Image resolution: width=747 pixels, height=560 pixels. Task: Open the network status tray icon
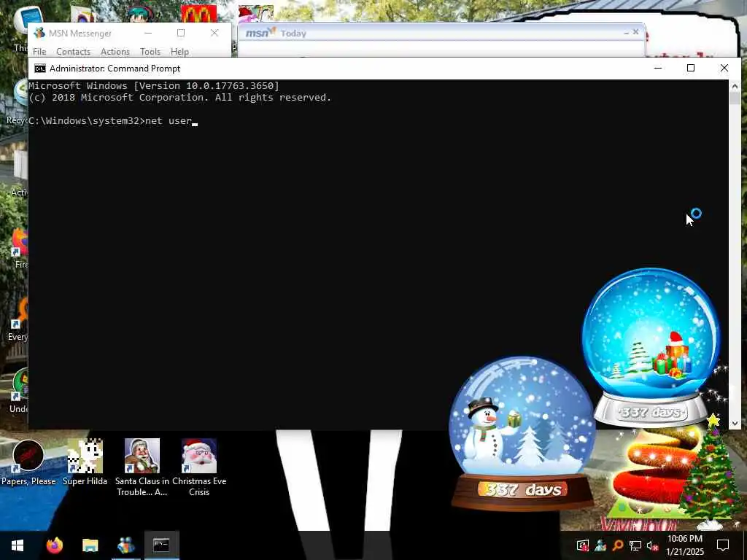click(x=635, y=545)
